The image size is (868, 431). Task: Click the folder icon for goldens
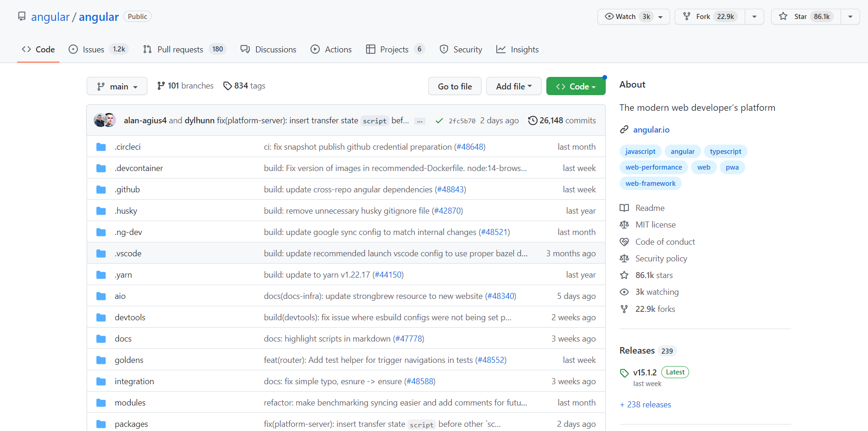click(101, 360)
